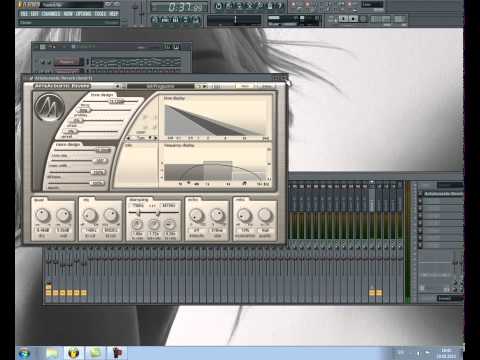Screen dimensions: 480x360
Task: Click the middle damping knob
Action: coord(154,224)
